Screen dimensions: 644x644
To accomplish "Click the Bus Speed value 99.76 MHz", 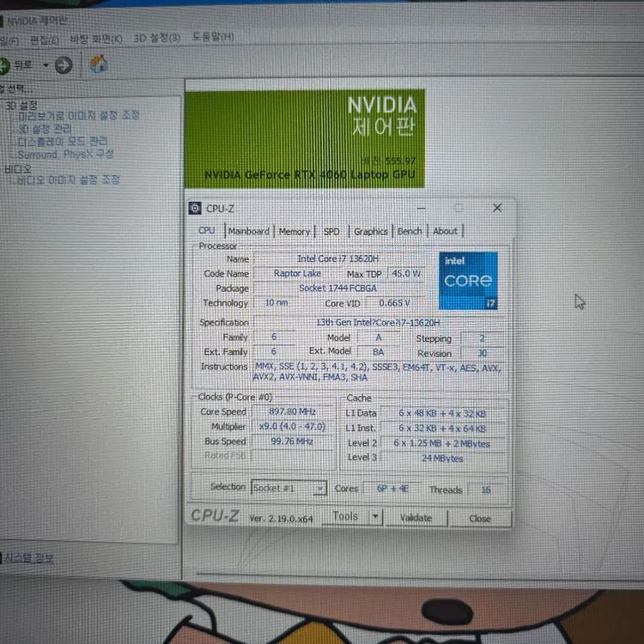I will [292, 441].
